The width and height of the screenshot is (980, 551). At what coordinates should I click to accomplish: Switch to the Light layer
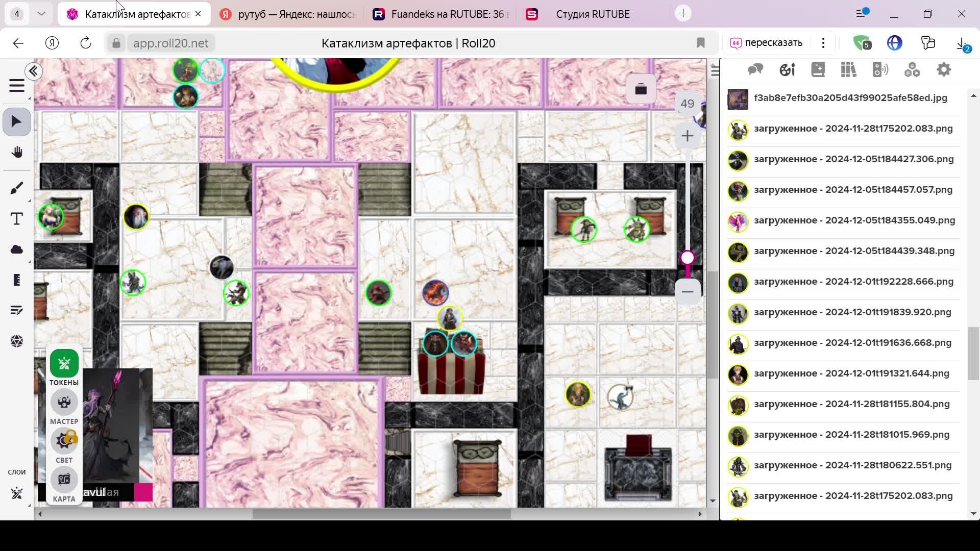[x=64, y=441]
